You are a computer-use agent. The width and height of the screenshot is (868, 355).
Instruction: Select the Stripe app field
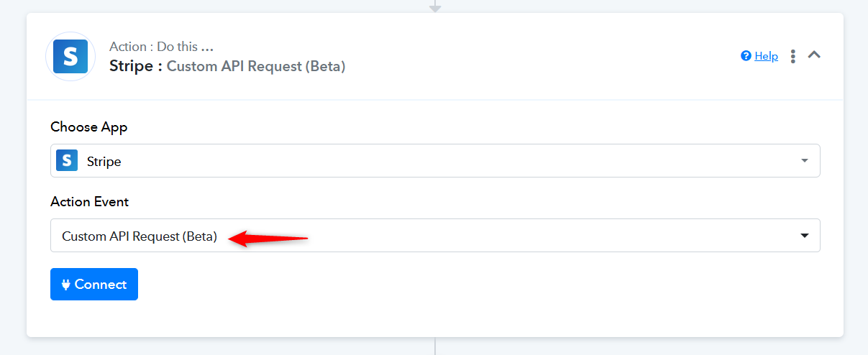[435, 161]
